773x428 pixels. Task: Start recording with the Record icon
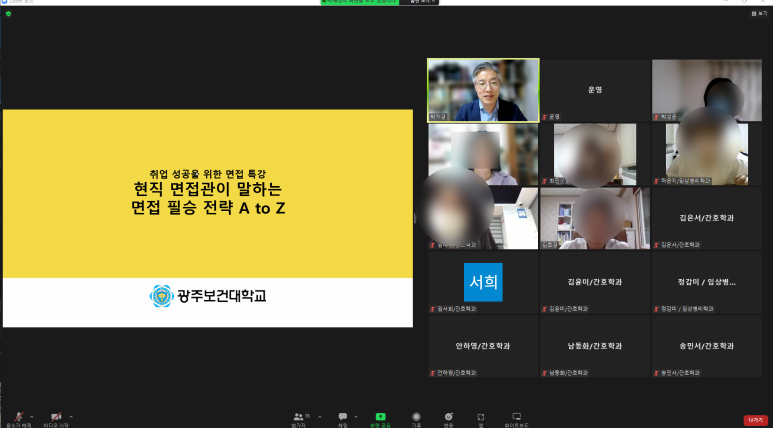point(416,417)
